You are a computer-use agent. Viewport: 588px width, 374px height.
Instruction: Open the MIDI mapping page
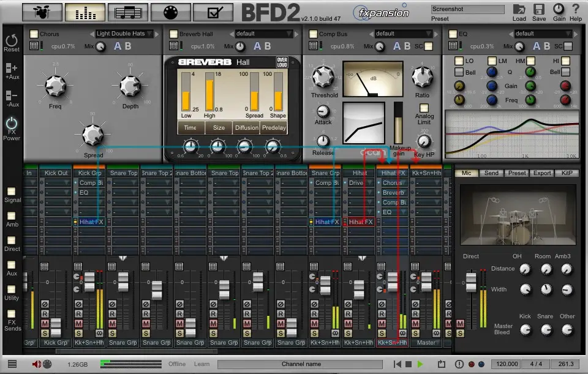click(171, 12)
